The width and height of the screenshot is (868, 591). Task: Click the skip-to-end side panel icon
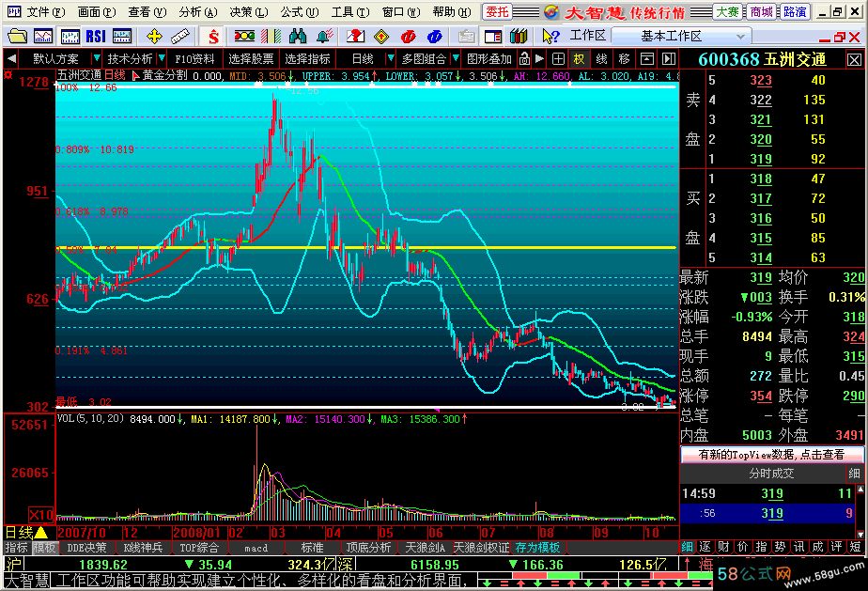coord(669,58)
